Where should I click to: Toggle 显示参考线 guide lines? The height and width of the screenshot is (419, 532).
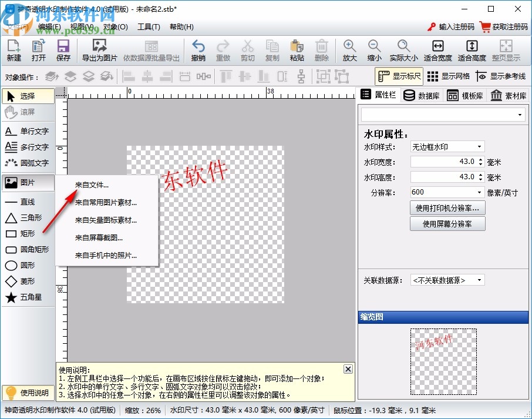pyautogui.click(x=500, y=76)
